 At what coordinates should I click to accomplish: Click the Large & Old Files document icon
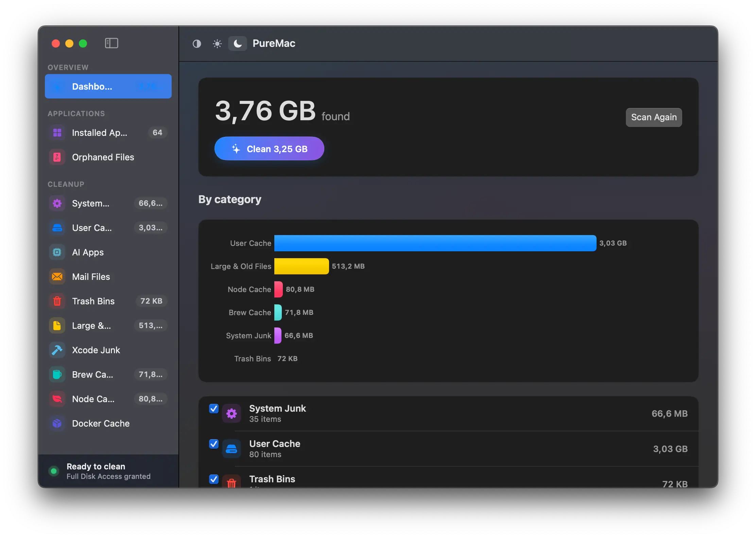tap(57, 325)
